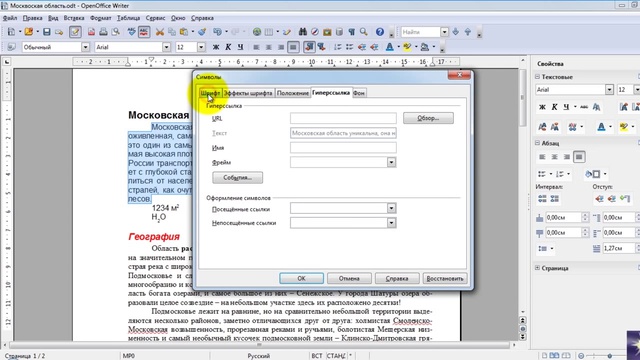Click the sidebar font color A icon

point(601,127)
